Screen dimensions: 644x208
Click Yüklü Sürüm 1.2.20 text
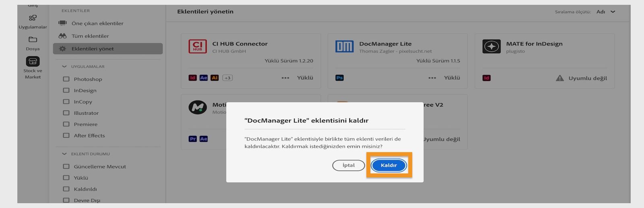[x=289, y=61]
